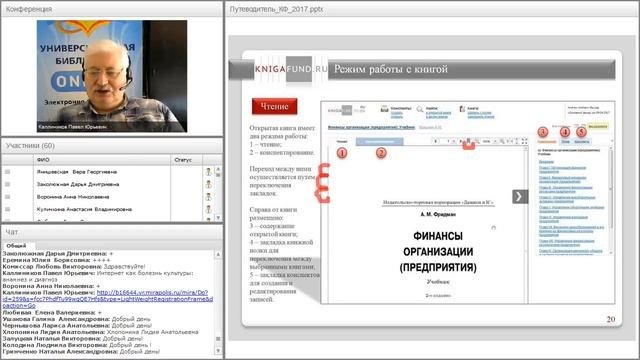The image size is (640, 360).
Task: Tick checkbox beside Заколюжная Дарья Дмитриевна
Action: click(x=7, y=184)
